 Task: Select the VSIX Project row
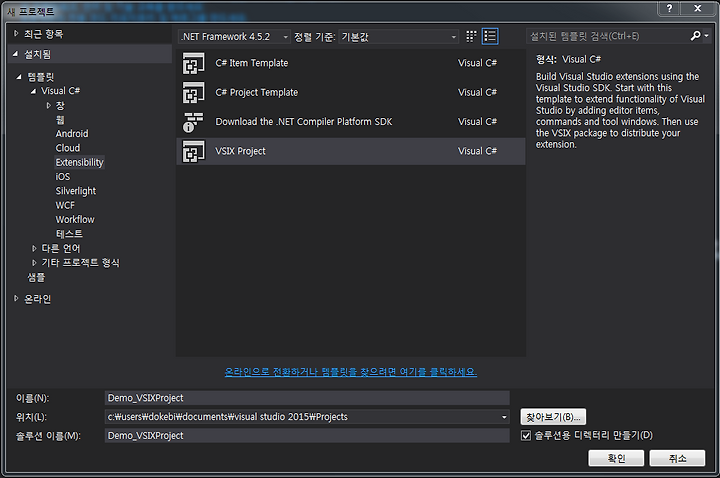351,151
